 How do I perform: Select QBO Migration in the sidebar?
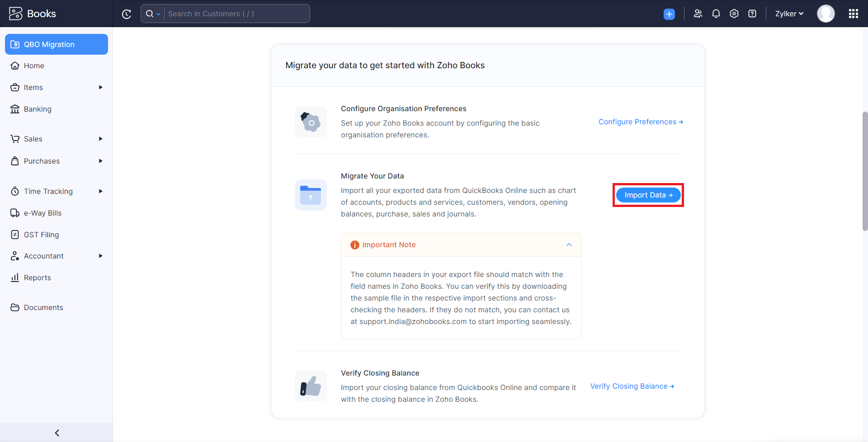pos(57,44)
